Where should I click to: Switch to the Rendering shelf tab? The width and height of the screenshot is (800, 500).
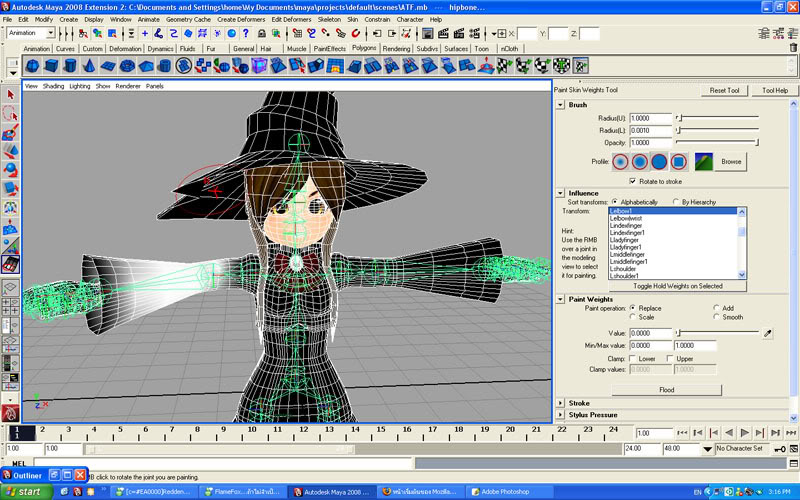coord(396,49)
